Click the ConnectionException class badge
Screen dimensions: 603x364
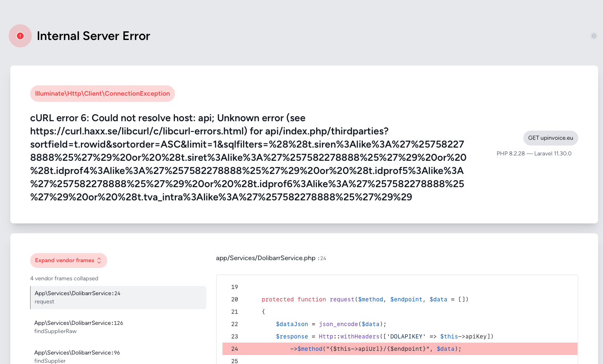point(102,94)
